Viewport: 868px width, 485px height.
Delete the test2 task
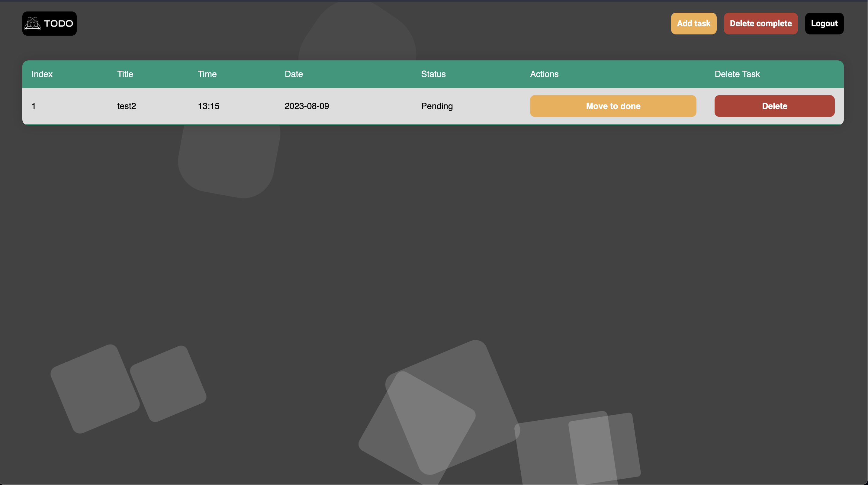pyautogui.click(x=774, y=106)
